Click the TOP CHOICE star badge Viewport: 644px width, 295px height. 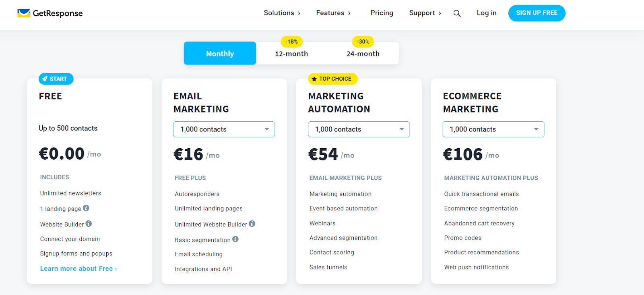(332, 79)
